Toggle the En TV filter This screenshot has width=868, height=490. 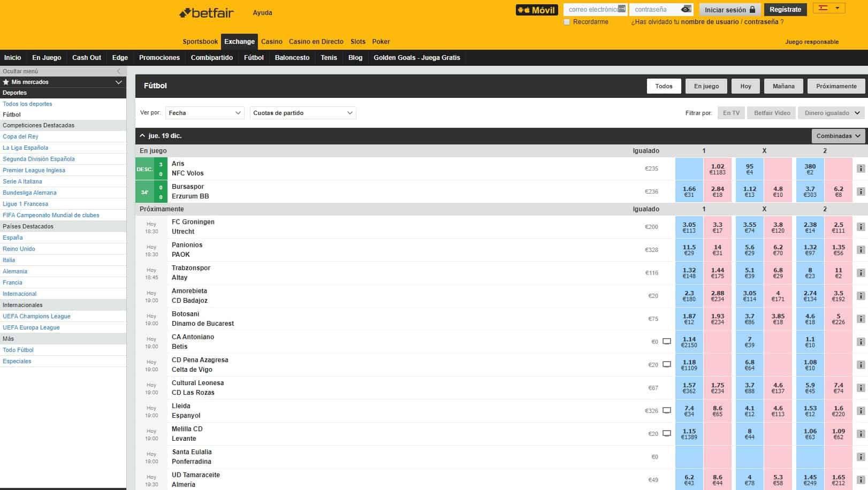coord(731,113)
